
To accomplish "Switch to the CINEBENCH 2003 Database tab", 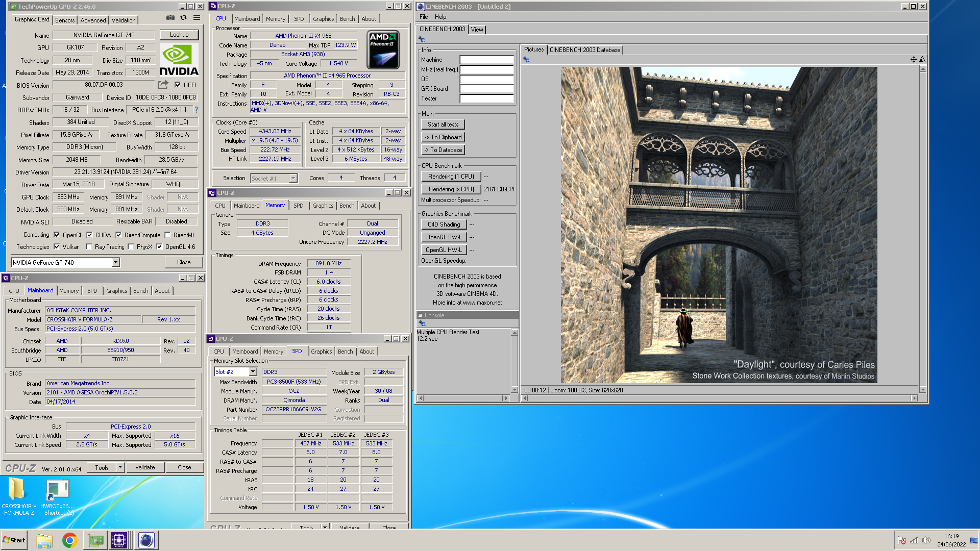I will [x=585, y=50].
